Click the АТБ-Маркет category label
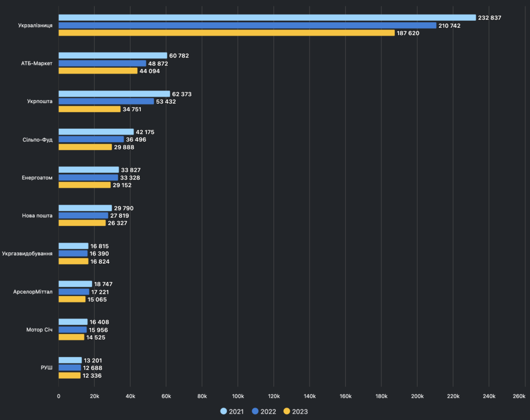This screenshot has height=420, width=530. (37, 63)
